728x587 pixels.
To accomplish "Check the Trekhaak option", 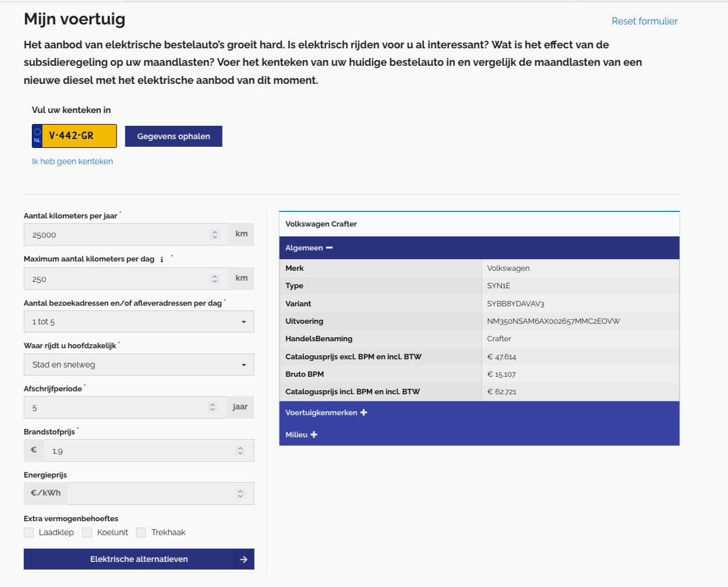I will click(141, 532).
